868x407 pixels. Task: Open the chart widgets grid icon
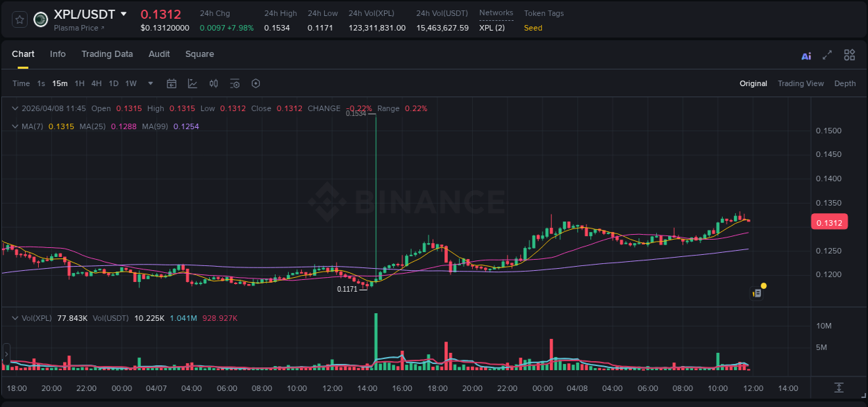pos(849,55)
